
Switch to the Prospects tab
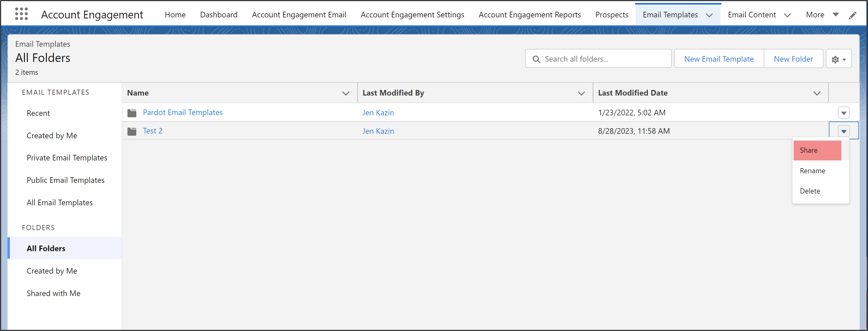[x=611, y=15]
